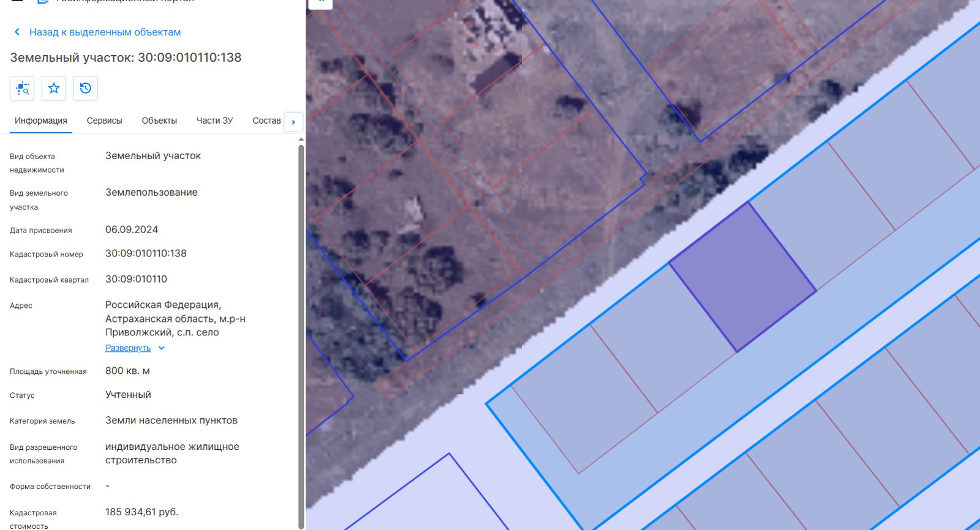Click the 'Форма собственности' field label
Viewport: 980px width, 530px height.
point(50,487)
